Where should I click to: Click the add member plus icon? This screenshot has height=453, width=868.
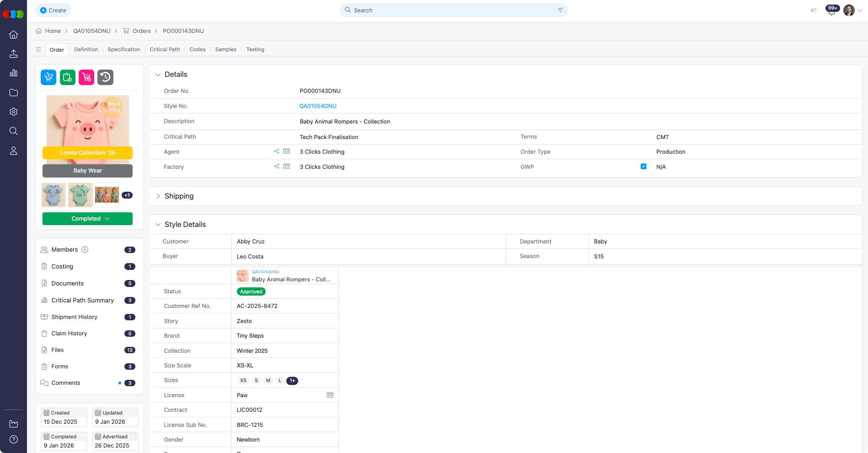[x=85, y=250]
